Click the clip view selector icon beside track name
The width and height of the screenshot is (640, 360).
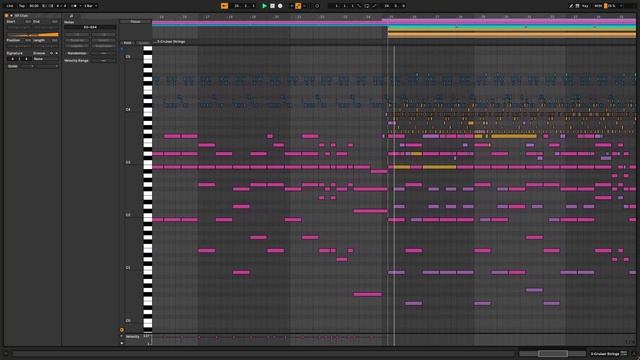click(x=624, y=353)
